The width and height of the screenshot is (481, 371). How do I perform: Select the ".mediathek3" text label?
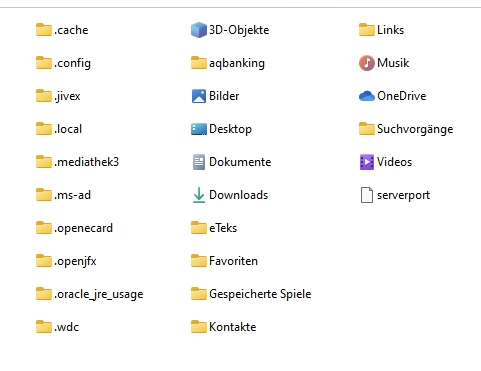[x=86, y=162]
